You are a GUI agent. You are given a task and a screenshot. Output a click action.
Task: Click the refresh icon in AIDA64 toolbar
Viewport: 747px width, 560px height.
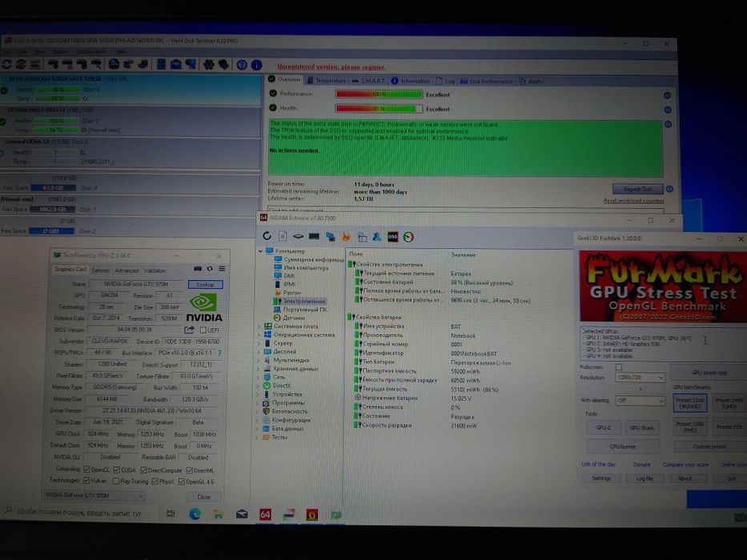tap(267, 236)
